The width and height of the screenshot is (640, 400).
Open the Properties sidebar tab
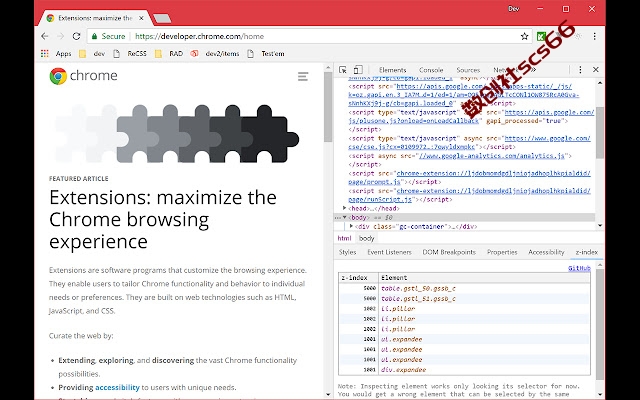pos(502,252)
